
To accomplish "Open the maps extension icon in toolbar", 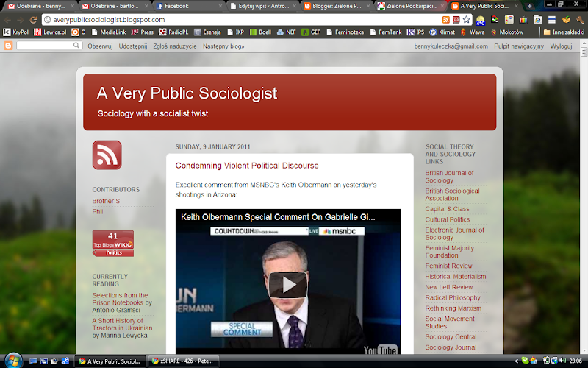I will (509, 20).
